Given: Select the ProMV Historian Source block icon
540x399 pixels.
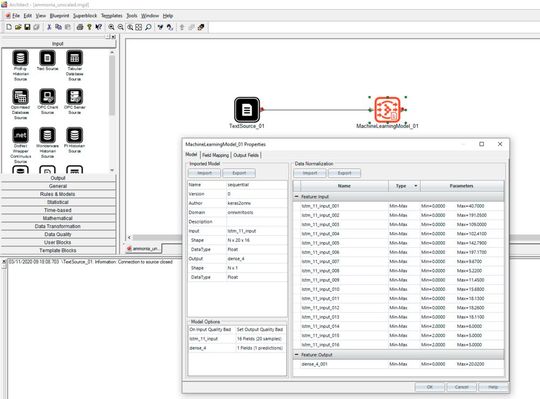Looking at the screenshot, I should click(21, 58).
